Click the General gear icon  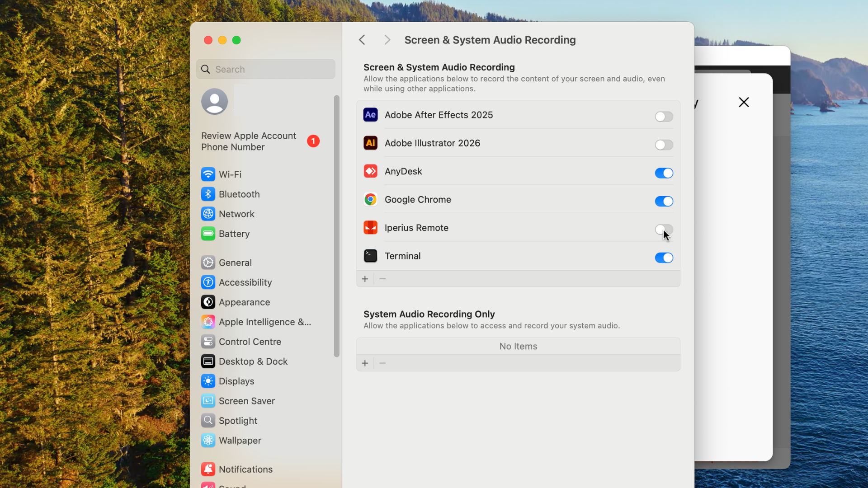click(208, 263)
